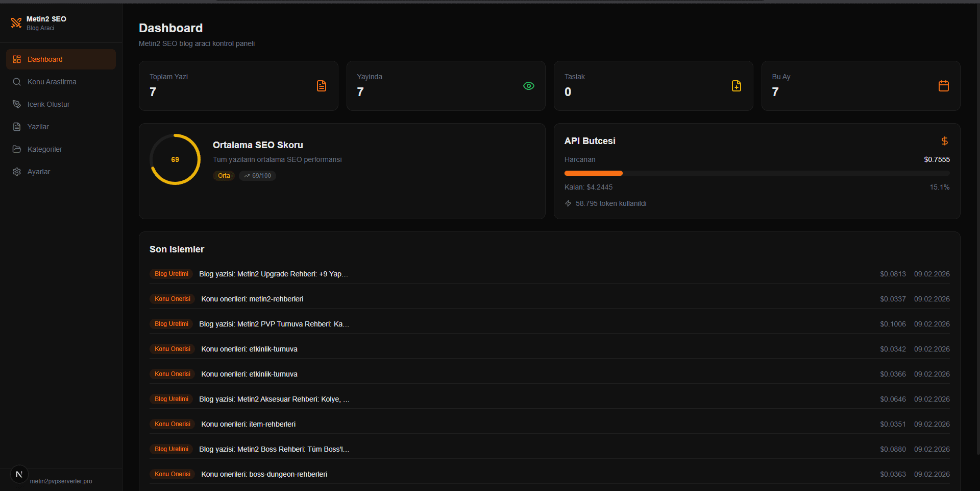This screenshot has width=980, height=491.
Task: Click the 69/100 trend badge
Action: [x=257, y=175]
